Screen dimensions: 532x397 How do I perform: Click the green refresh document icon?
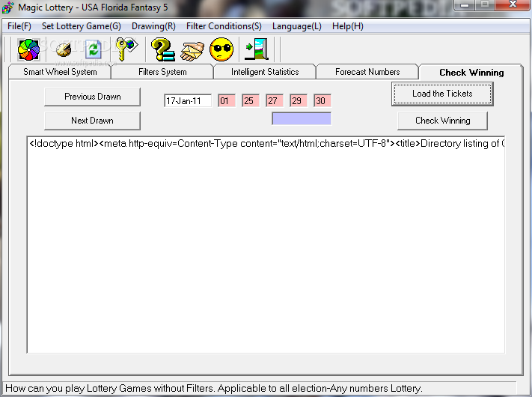tap(94, 49)
